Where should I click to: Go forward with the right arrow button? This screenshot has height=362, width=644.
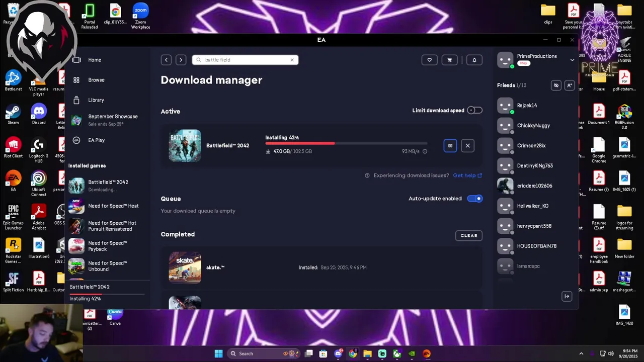click(181, 60)
